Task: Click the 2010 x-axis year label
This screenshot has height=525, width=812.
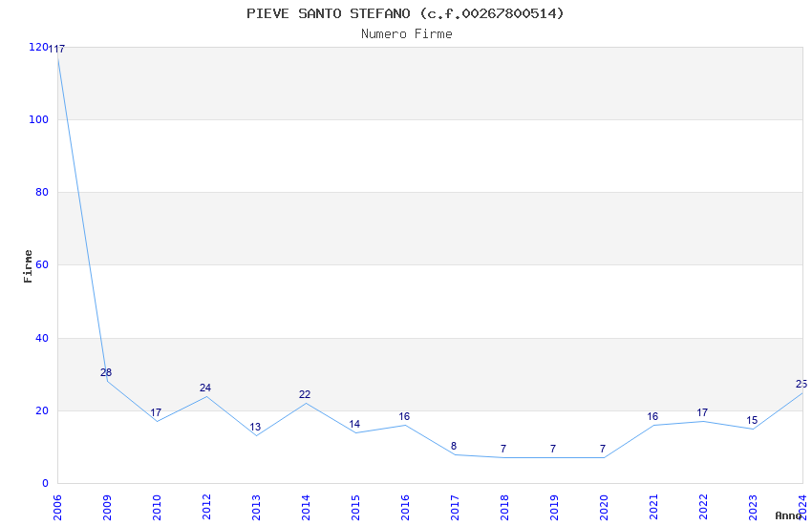Action: (157, 508)
